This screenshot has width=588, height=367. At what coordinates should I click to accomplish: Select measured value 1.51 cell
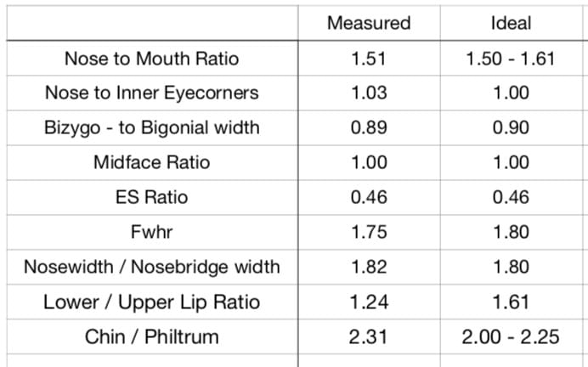pos(370,58)
